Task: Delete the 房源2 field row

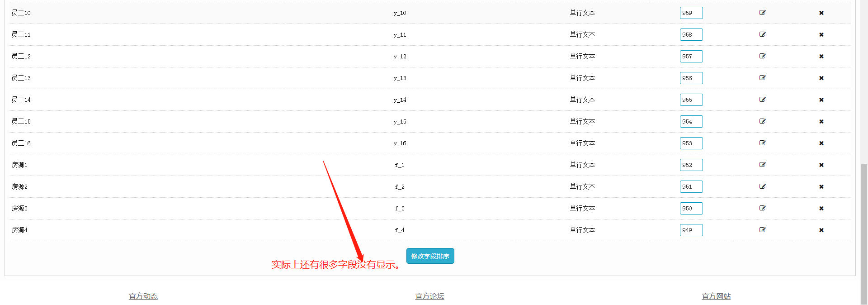Action: point(821,187)
